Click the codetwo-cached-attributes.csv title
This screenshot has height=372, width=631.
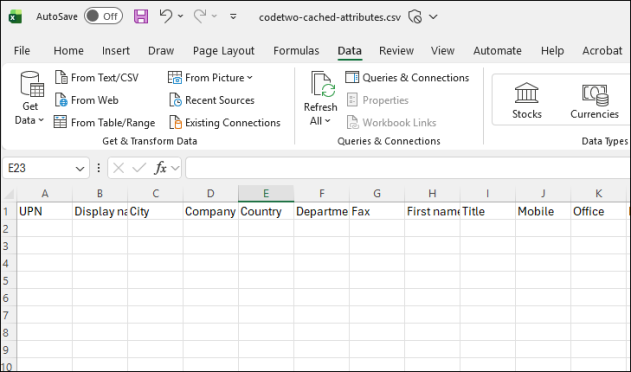330,17
